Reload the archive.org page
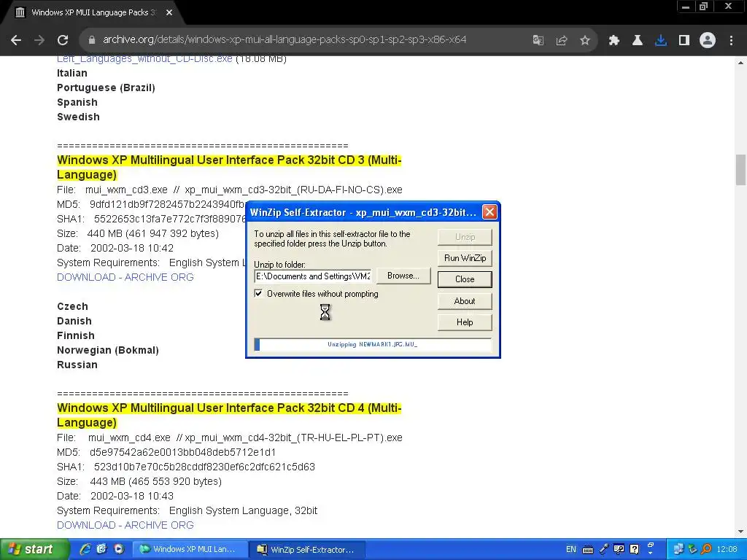The width and height of the screenshot is (747, 560). [x=63, y=40]
